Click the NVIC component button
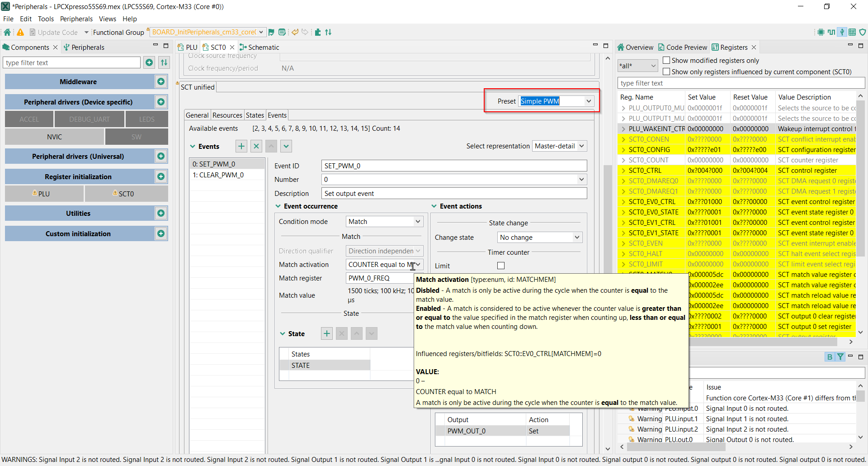Image resolution: width=868 pixels, height=466 pixels. click(x=54, y=137)
